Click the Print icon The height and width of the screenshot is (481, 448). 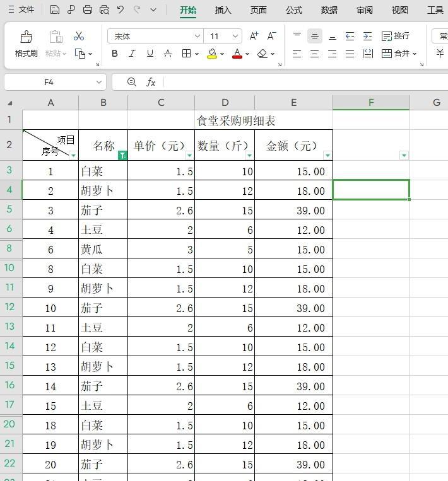pyautogui.click(x=88, y=10)
